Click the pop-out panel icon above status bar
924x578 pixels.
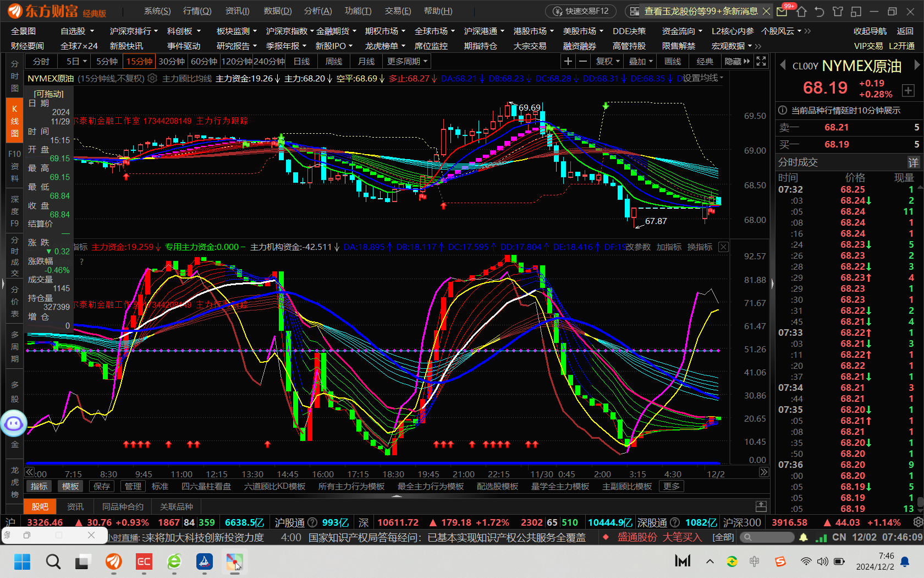[761, 506]
